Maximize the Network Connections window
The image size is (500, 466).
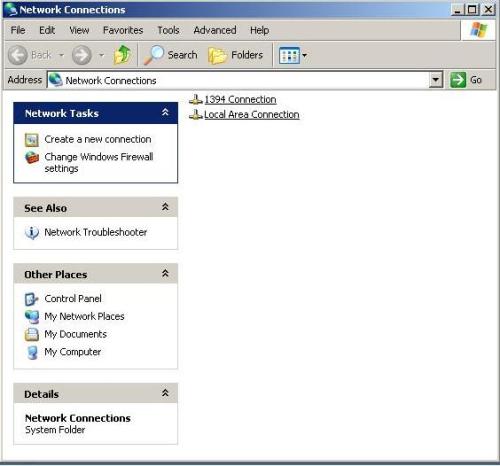(472, 9)
